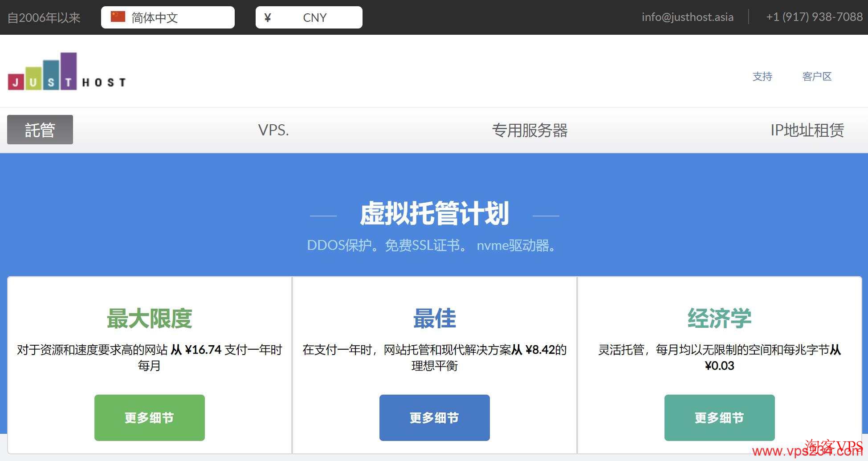Open the 简体中文 language dropdown
This screenshot has height=461, width=868.
(167, 17)
